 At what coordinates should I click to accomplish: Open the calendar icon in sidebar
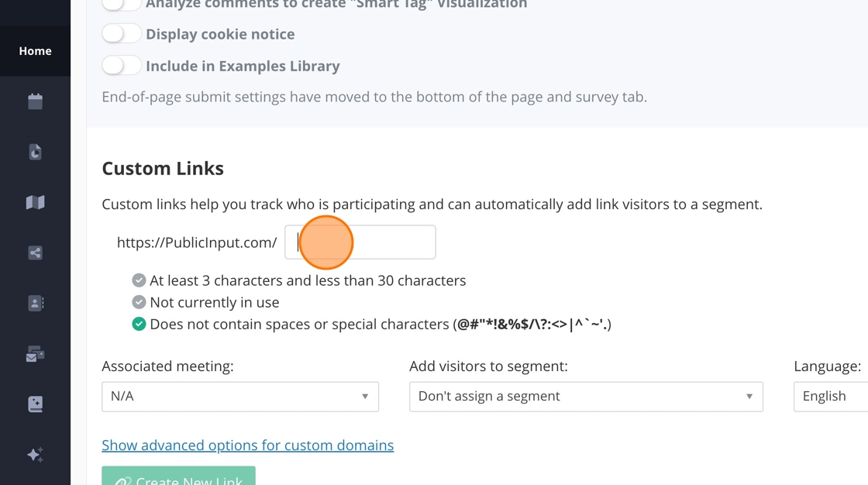pos(35,101)
